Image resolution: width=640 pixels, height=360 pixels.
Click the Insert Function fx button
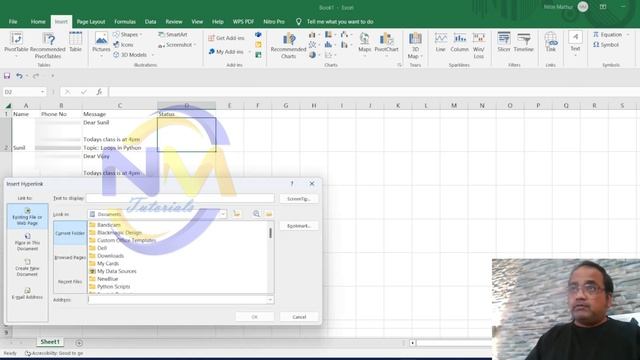[x=99, y=92]
